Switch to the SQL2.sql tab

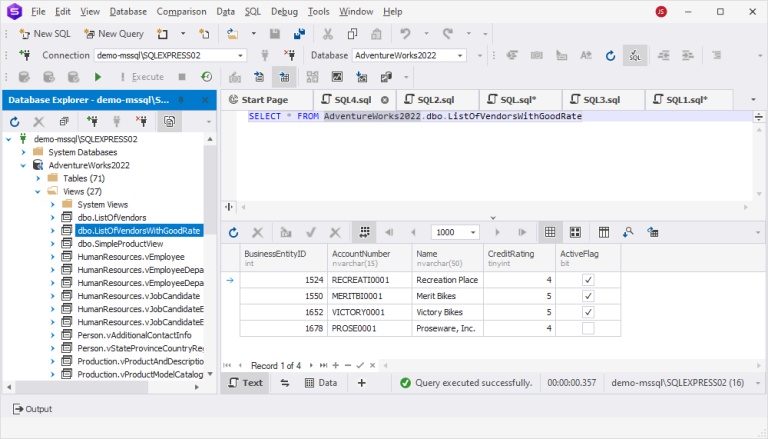[x=435, y=100]
